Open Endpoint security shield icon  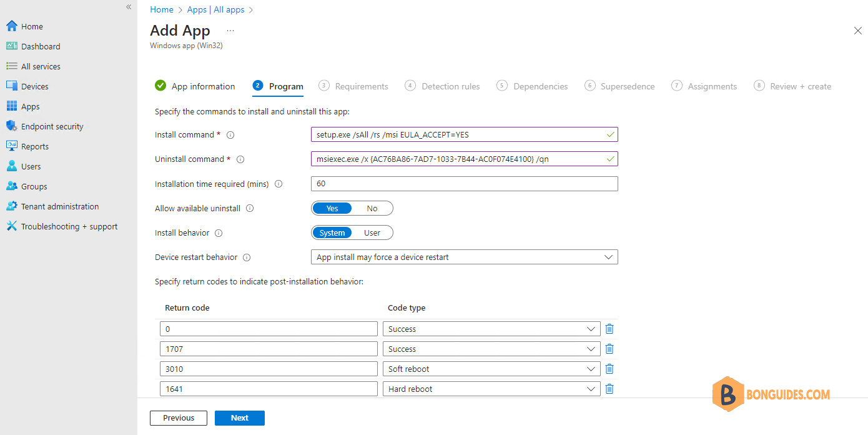(11, 126)
